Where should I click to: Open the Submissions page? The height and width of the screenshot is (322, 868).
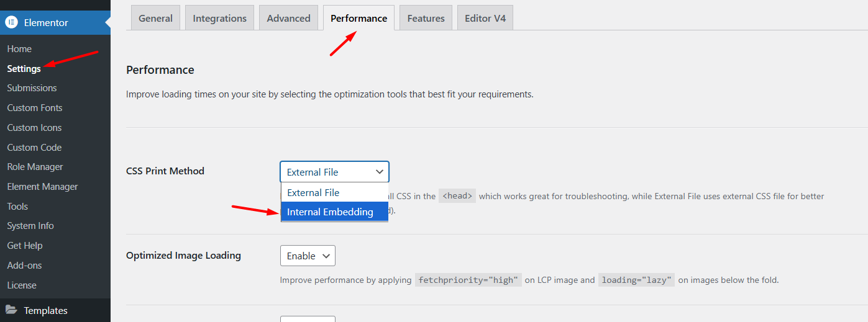click(32, 88)
